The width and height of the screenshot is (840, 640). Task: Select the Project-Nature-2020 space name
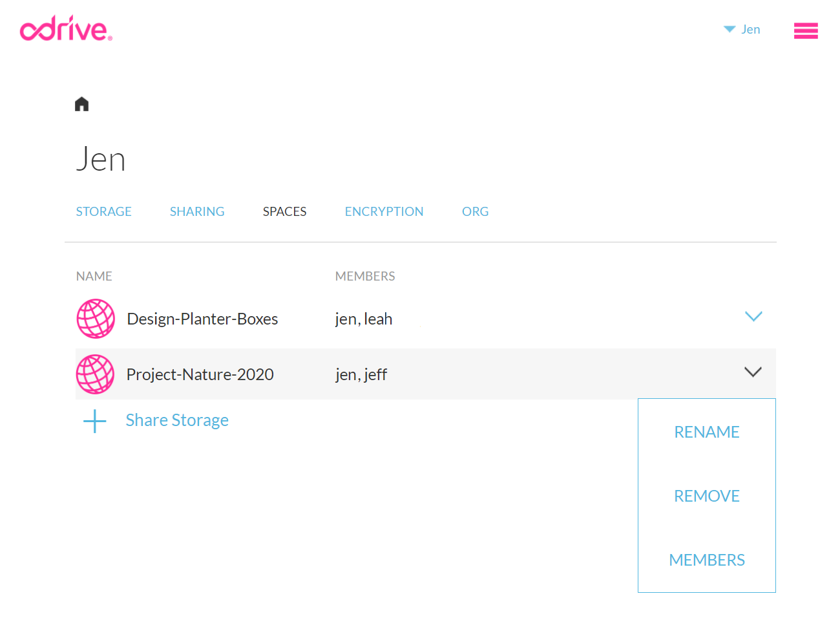point(200,374)
